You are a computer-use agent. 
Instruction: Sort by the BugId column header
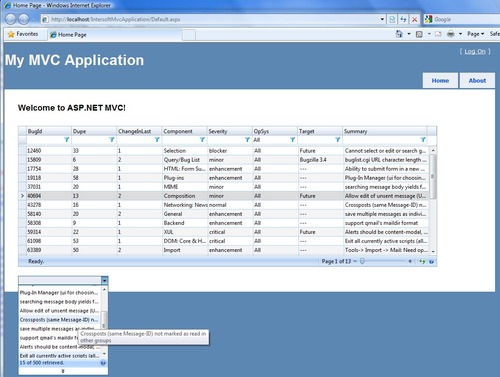[49, 131]
